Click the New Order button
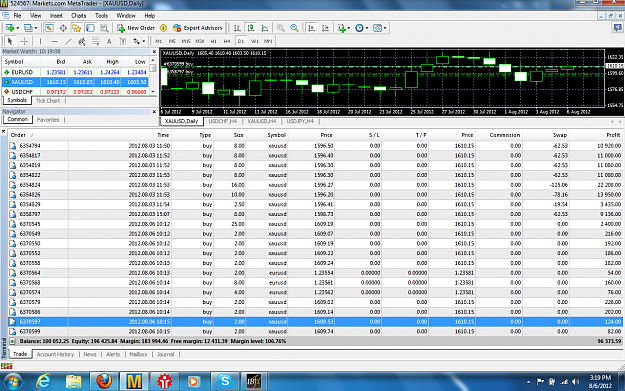Image resolution: width=625 pixels, height=391 pixels. point(136,28)
